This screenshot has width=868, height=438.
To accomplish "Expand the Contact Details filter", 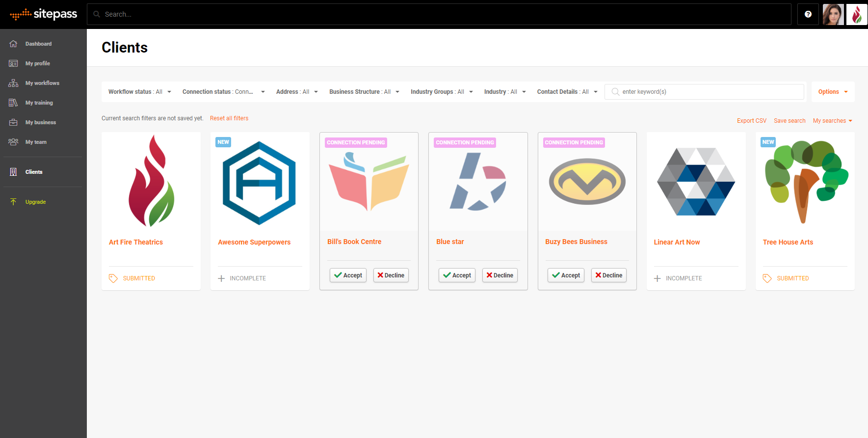I will [568, 92].
